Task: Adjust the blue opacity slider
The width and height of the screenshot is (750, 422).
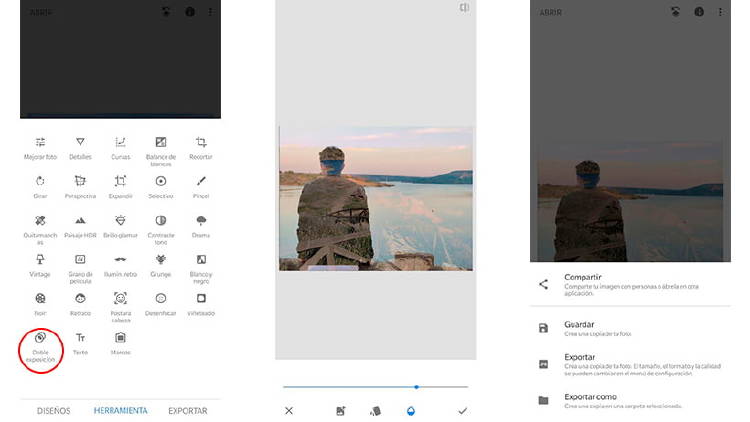Action: point(416,386)
